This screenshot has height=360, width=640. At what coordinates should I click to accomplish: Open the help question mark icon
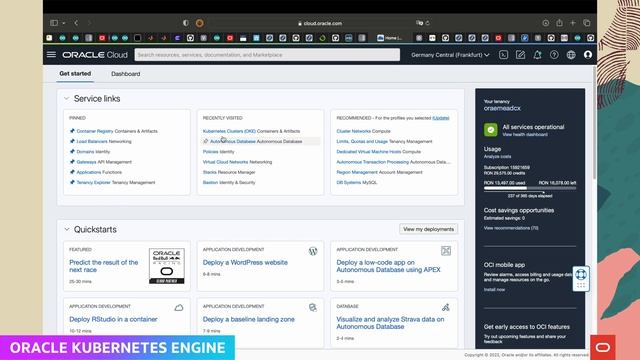pos(554,55)
